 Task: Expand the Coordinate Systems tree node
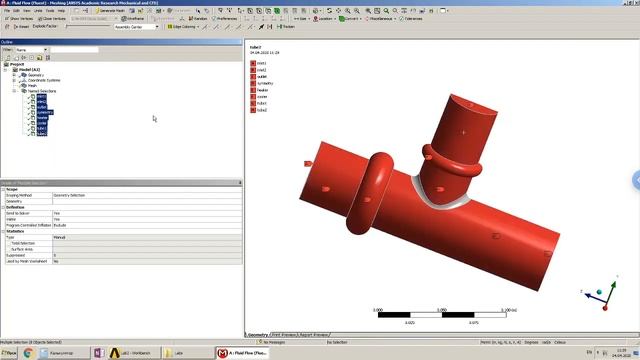(14, 80)
